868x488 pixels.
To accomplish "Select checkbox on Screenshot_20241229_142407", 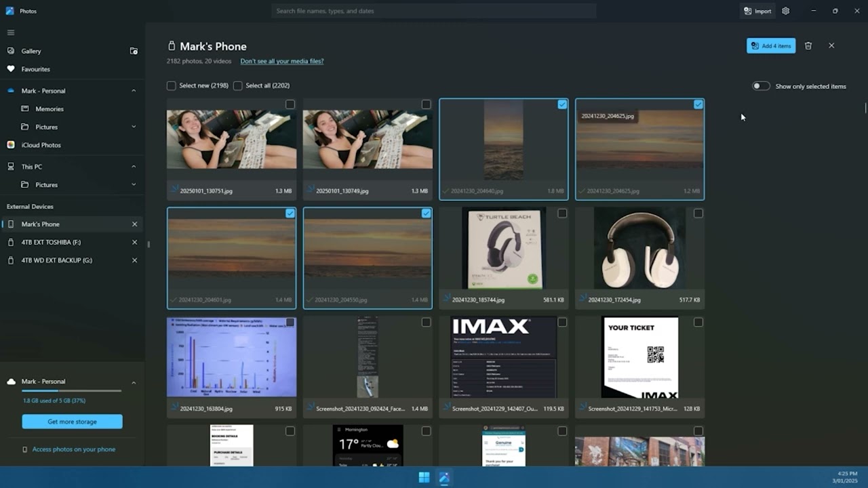I will point(562,322).
